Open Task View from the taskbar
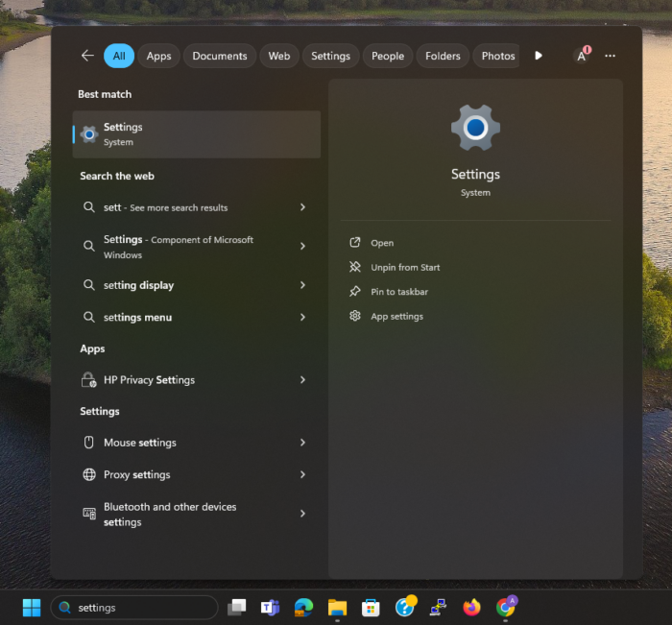 tap(236, 608)
